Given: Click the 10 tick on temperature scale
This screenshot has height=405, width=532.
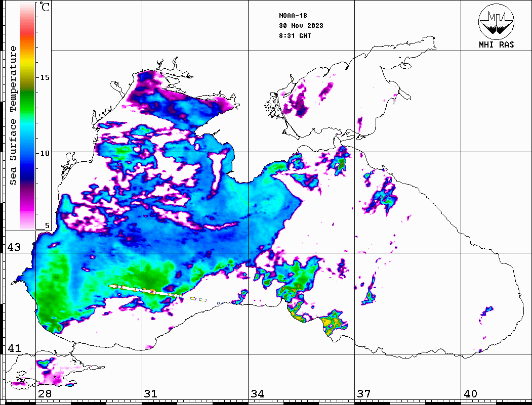Looking at the screenshot, I should point(45,153).
